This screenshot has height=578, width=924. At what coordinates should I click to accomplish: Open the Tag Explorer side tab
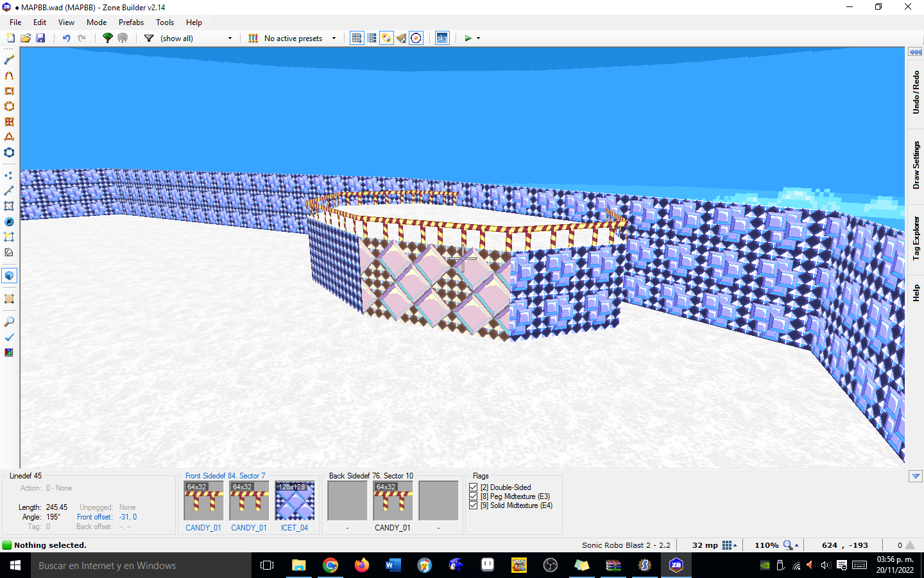coord(916,238)
